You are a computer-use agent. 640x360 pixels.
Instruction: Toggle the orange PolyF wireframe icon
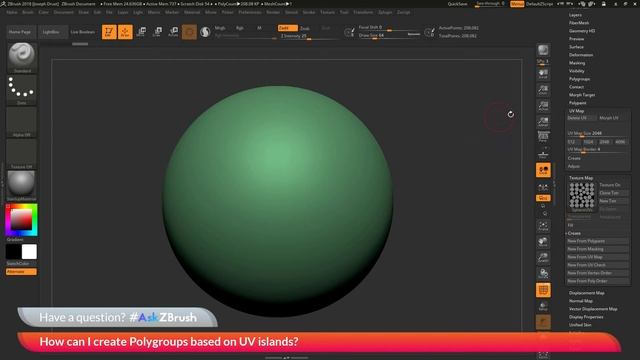(x=543, y=290)
